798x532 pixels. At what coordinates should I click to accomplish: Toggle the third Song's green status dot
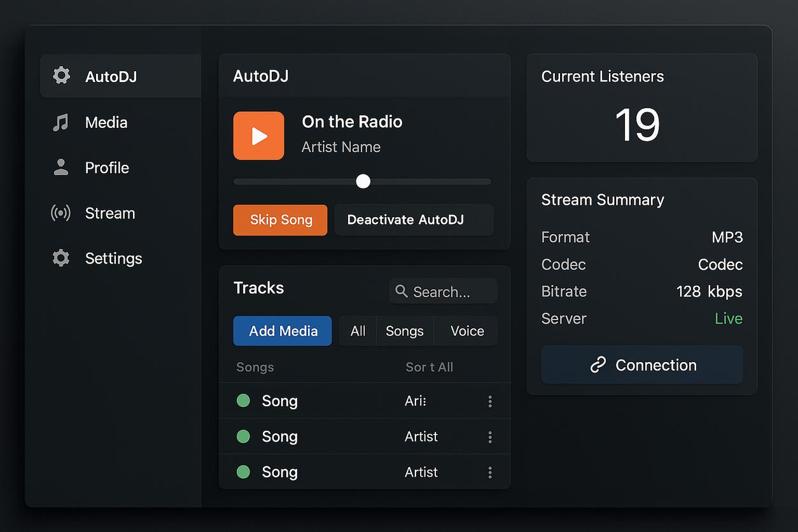tap(243, 472)
